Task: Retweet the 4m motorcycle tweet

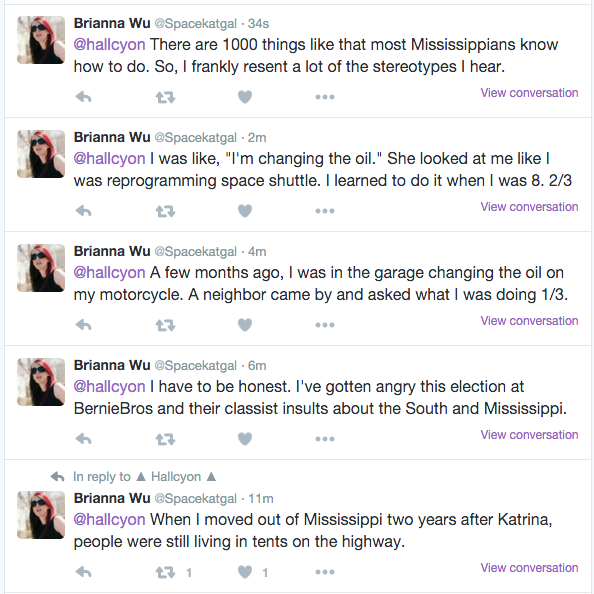Action: (x=165, y=325)
